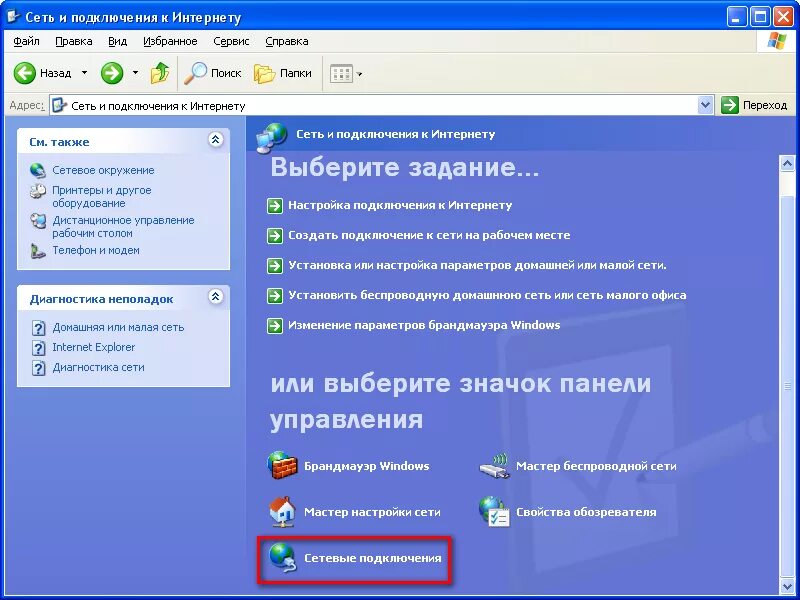Click the green Back arrow icon
The image size is (800, 600).
[24, 73]
